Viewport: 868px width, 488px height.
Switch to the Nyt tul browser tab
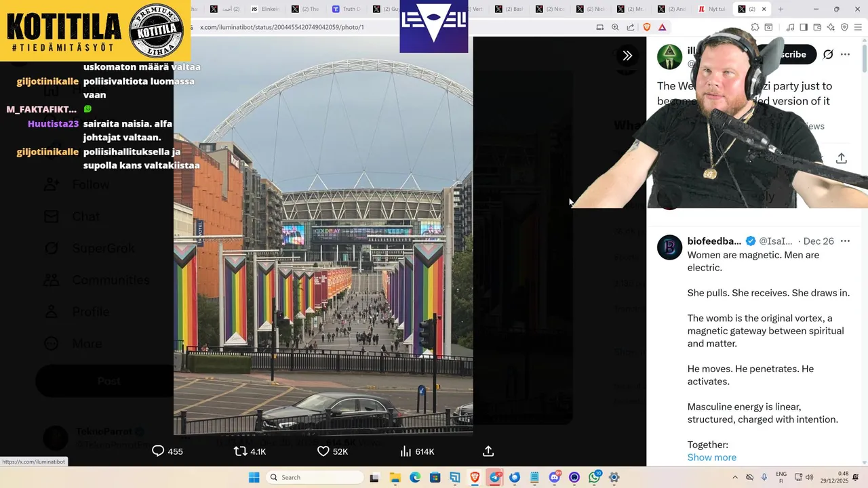(x=713, y=9)
